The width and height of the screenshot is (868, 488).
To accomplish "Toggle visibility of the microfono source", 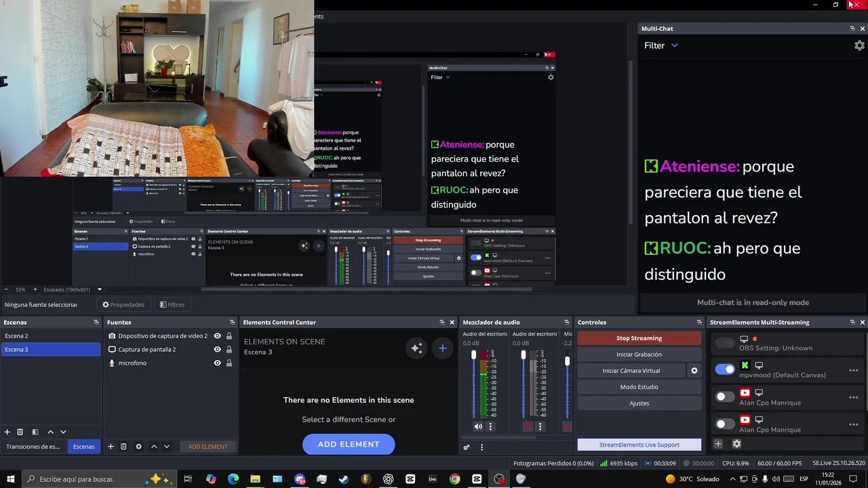I will pos(217,363).
